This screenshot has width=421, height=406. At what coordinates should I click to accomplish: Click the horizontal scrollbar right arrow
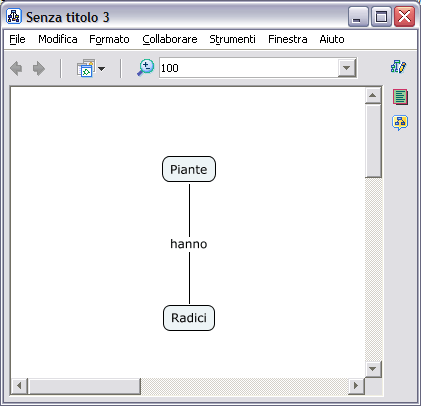click(356, 386)
